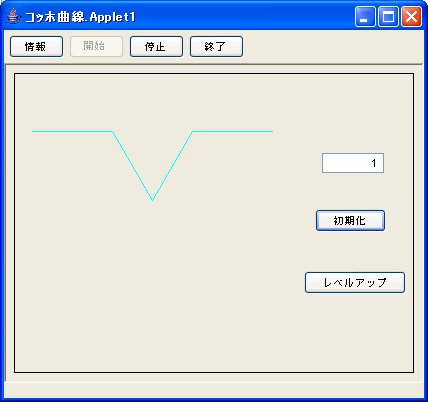
Task: Click the right horizontal cyan segment
Action: [x=233, y=131]
